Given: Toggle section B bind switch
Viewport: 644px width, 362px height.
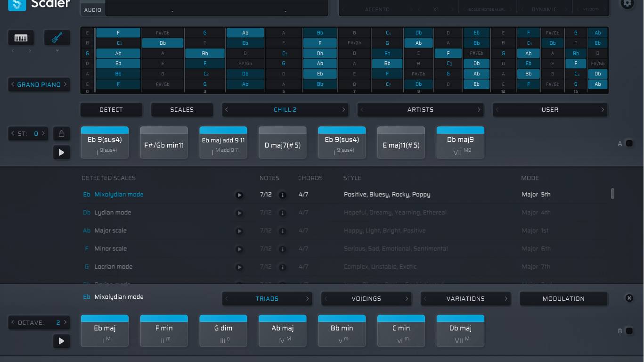Looking at the screenshot, I should [629, 331].
